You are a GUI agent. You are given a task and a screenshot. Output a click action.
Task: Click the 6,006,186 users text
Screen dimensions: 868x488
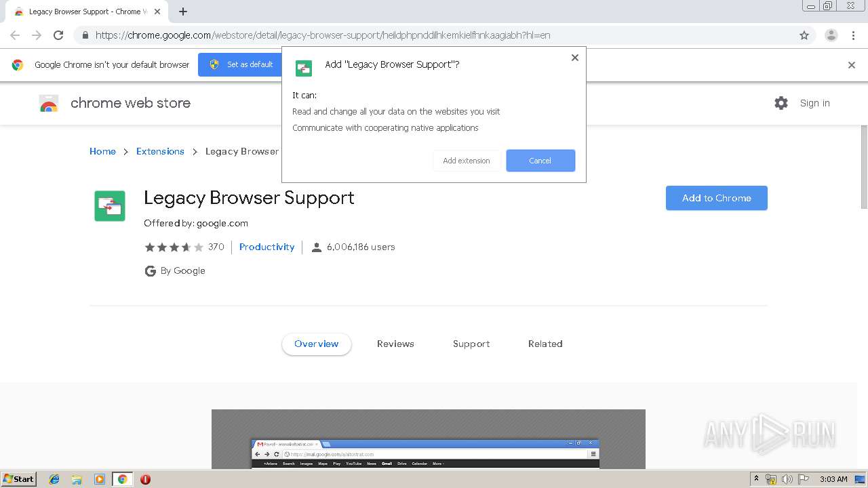point(361,247)
